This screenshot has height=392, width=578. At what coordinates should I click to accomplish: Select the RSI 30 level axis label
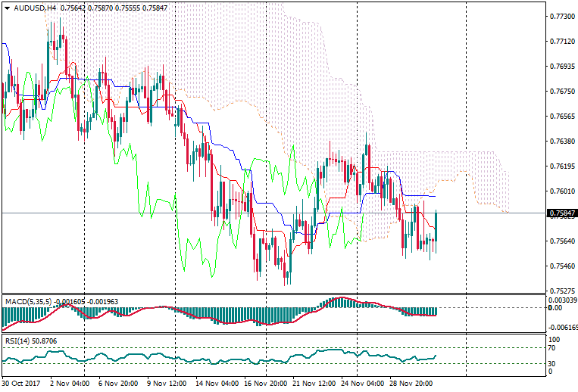click(x=552, y=363)
